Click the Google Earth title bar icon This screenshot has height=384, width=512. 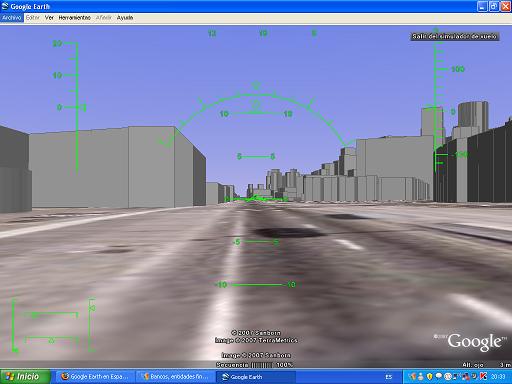(x=5, y=6)
